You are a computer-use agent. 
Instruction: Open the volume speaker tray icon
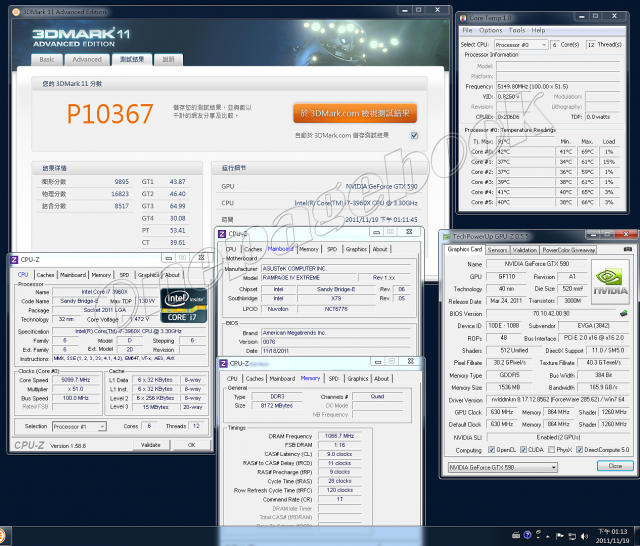(x=584, y=536)
